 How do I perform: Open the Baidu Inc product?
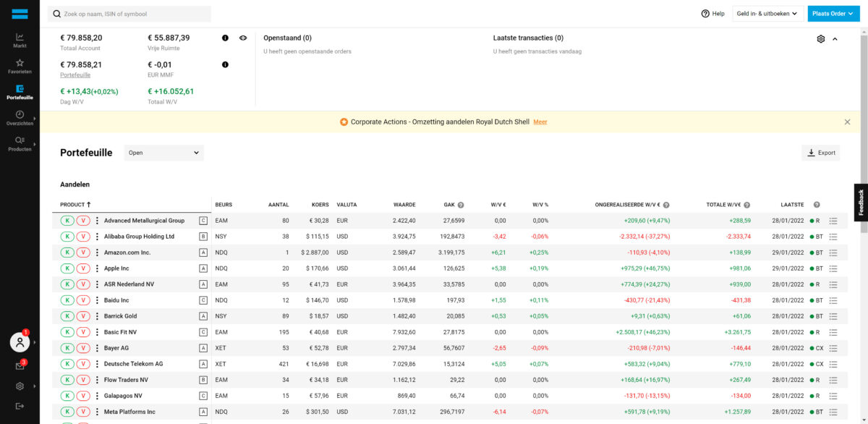tap(116, 300)
